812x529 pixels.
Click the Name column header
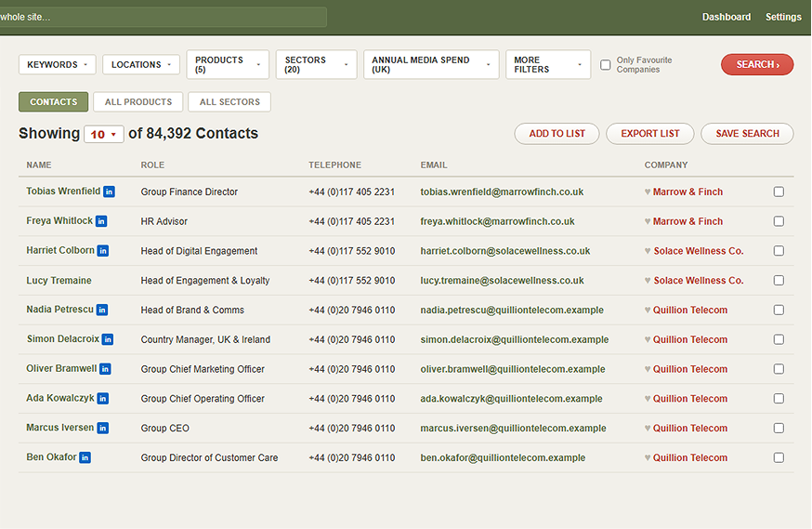pos(39,165)
